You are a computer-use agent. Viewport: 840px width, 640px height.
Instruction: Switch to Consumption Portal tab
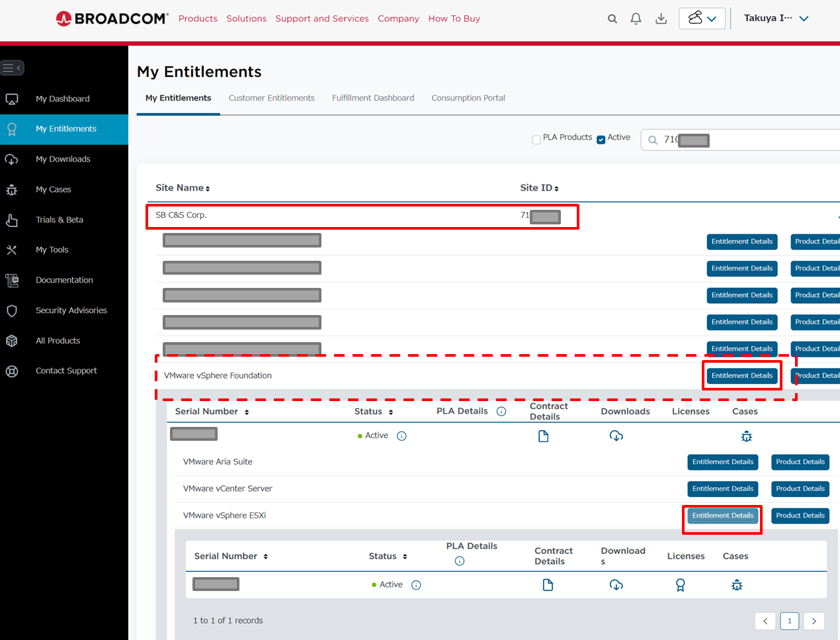468,98
